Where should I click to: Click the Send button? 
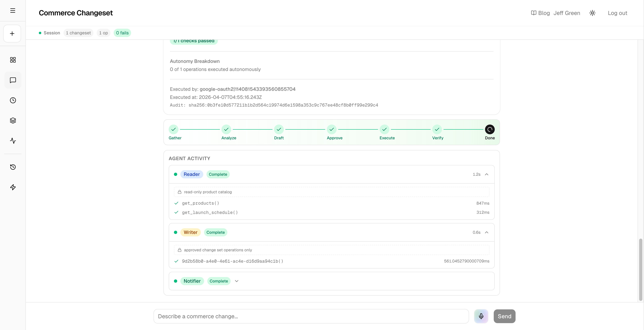(504, 316)
